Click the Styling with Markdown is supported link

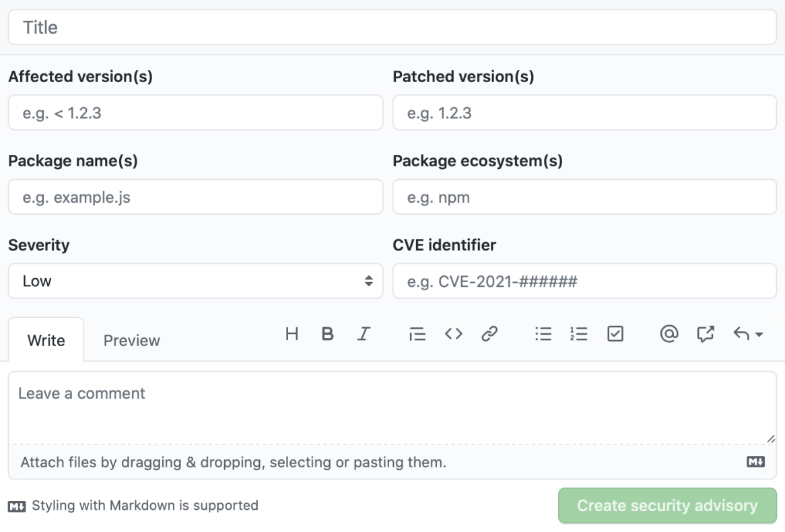click(x=144, y=505)
